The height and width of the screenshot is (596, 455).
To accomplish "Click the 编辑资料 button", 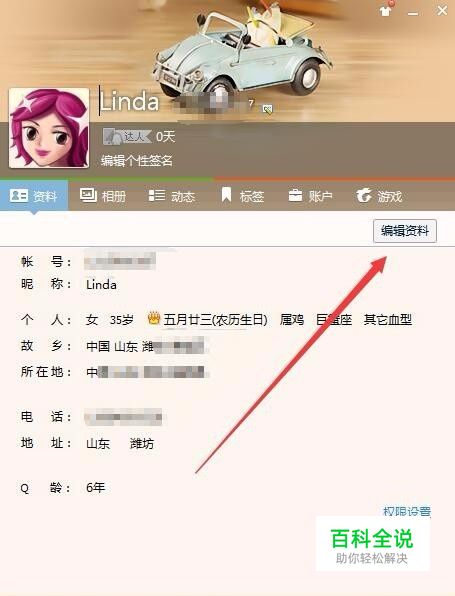I will tap(405, 231).
